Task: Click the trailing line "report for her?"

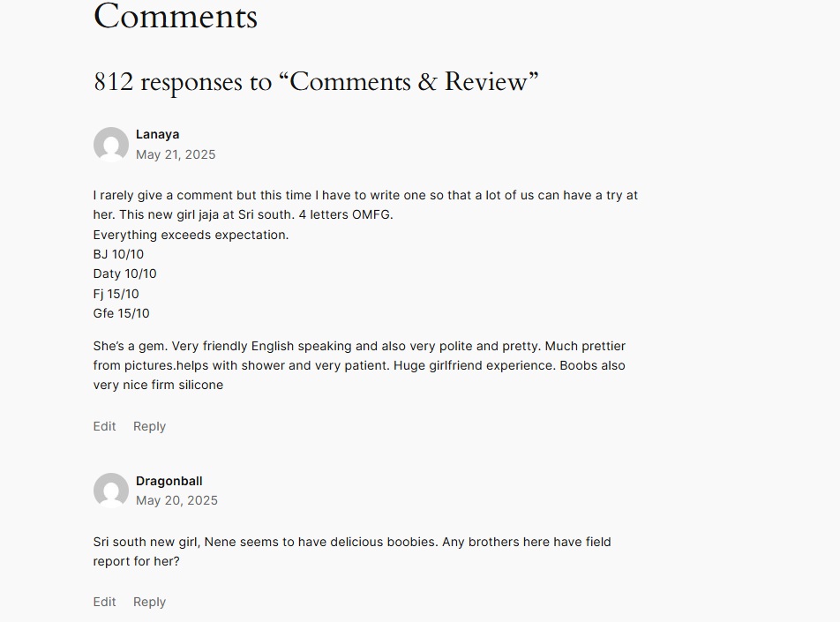Action: pyautogui.click(x=136, y=561)
